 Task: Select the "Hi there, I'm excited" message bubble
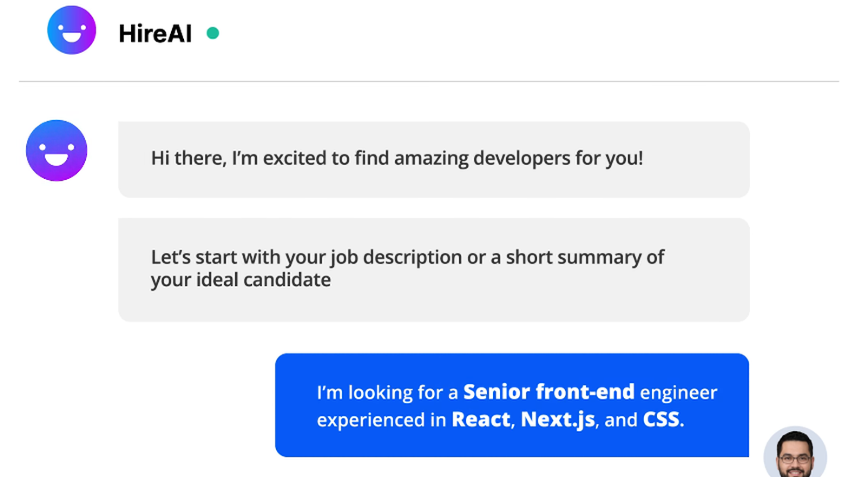pos(433,160)
